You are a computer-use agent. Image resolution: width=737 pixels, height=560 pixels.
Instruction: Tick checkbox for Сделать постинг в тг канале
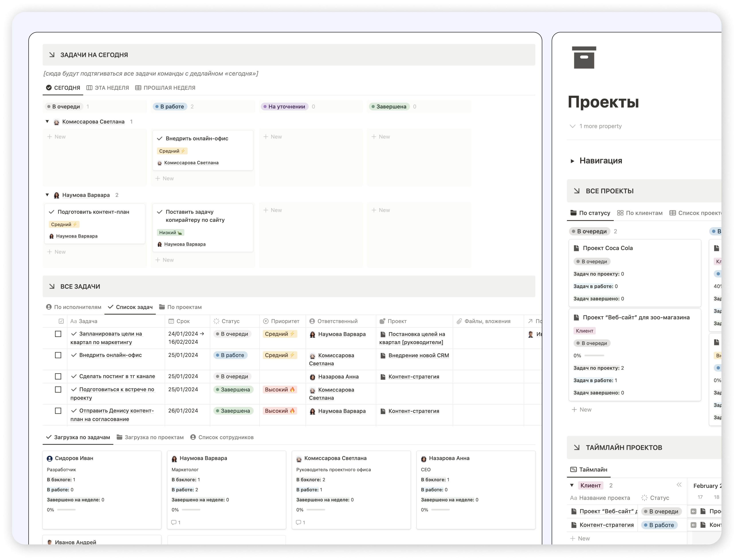tap(58, 376)
